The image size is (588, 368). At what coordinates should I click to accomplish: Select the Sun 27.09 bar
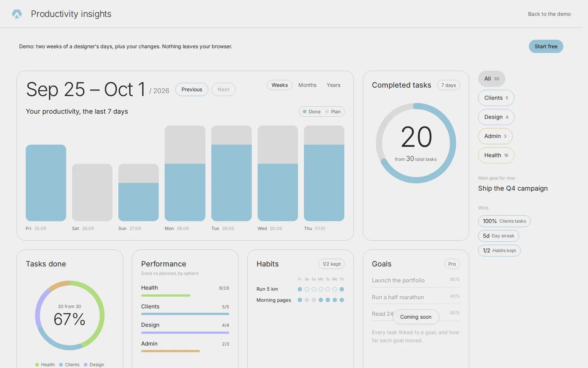click(x=139, y=192)
